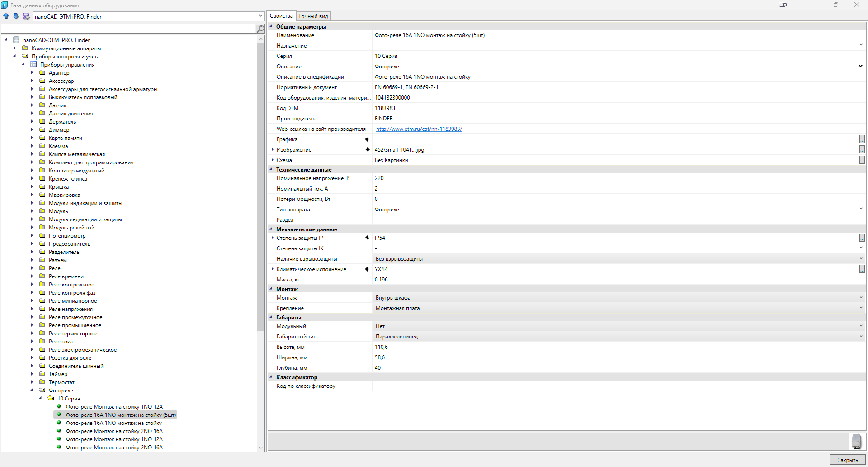
Task: Collapse the Фотореле folder in tree
Action: tap(32, 391)
